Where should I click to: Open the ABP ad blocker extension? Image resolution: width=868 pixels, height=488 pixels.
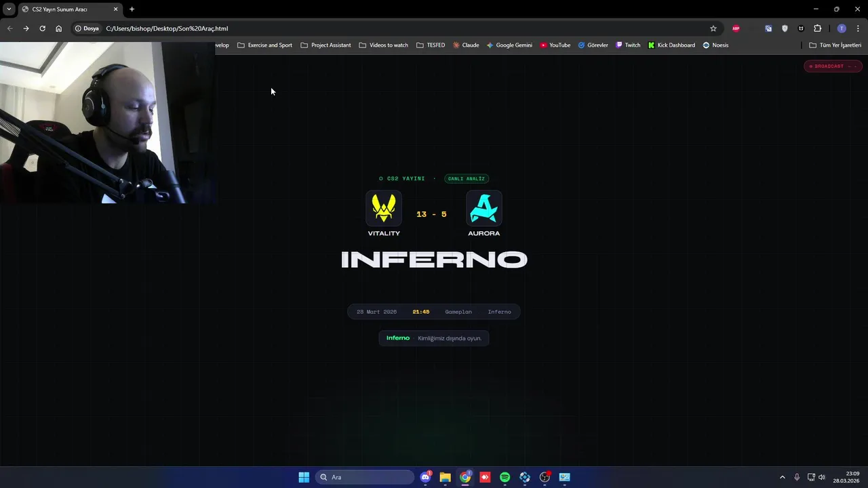(x=736, y=28)
